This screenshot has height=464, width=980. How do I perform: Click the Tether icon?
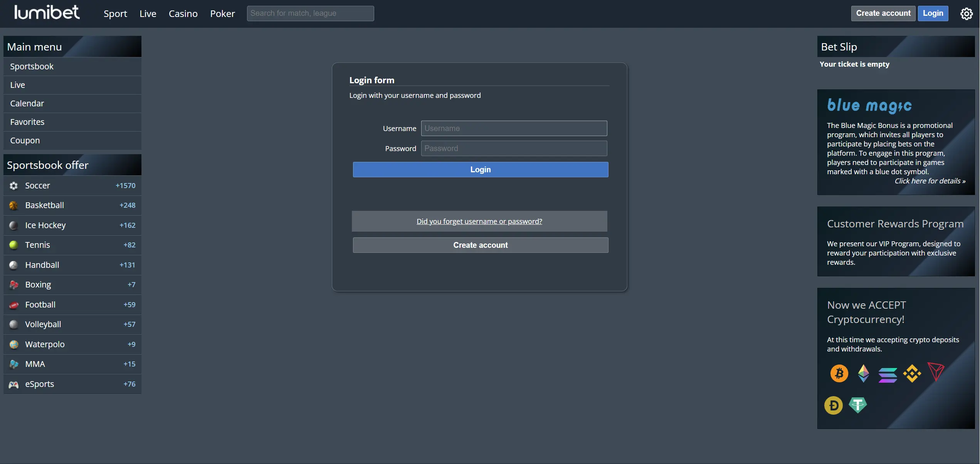point(859,405)
